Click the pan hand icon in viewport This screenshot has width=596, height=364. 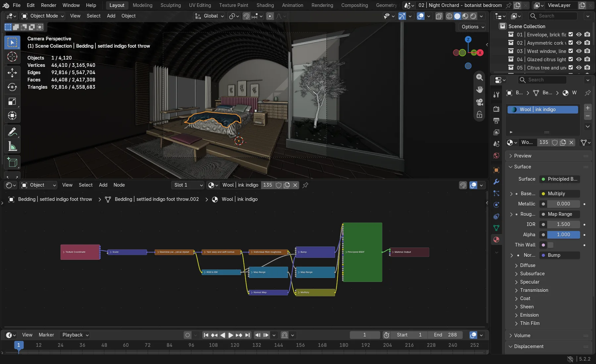[x=479, y=90]
